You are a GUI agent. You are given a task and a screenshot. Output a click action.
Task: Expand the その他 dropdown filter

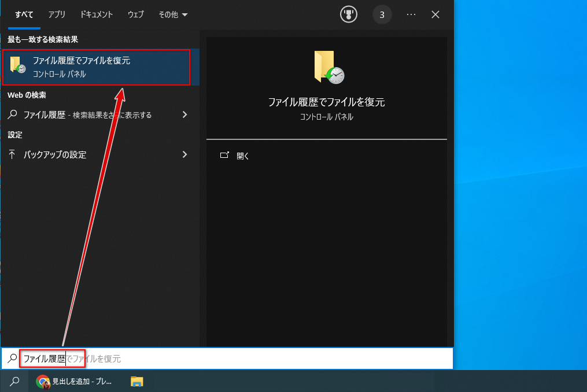(x=173, y=14)
